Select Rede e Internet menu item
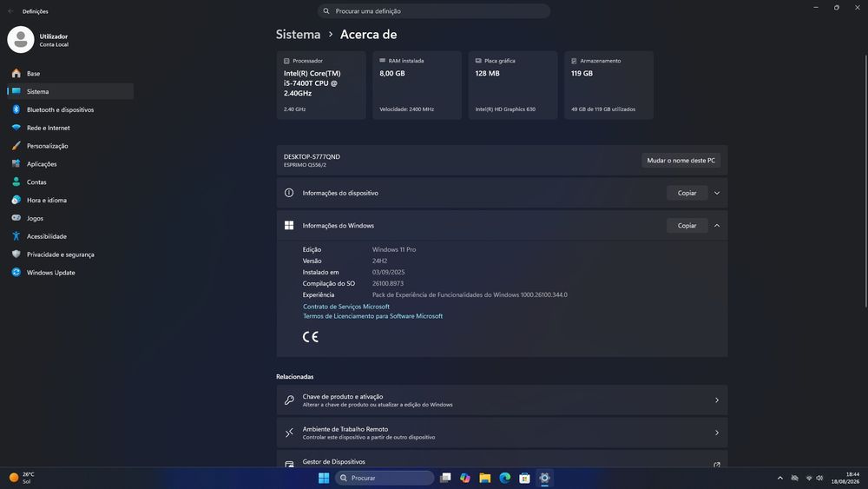Image resolution: width=868 pixels, height=489 pixels. pos(71,128)
